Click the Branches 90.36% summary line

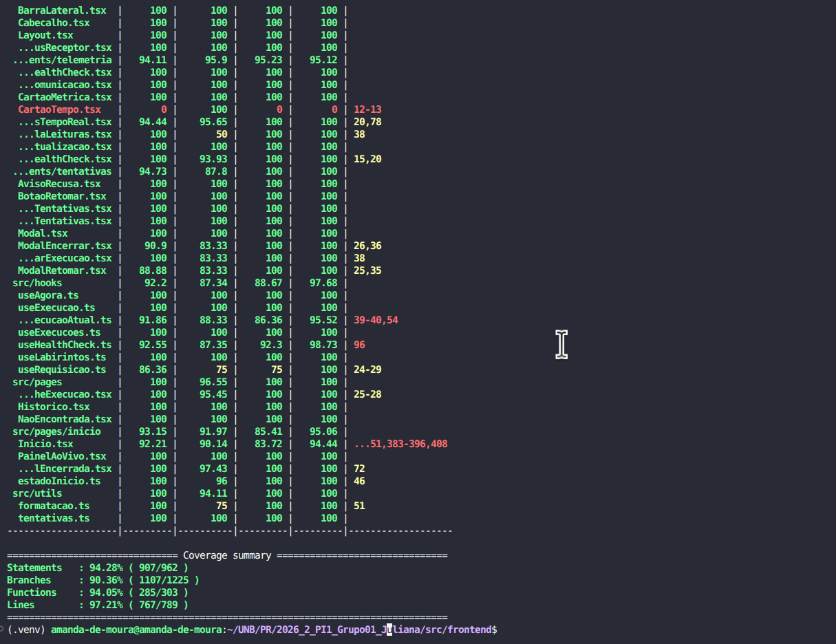103,580
